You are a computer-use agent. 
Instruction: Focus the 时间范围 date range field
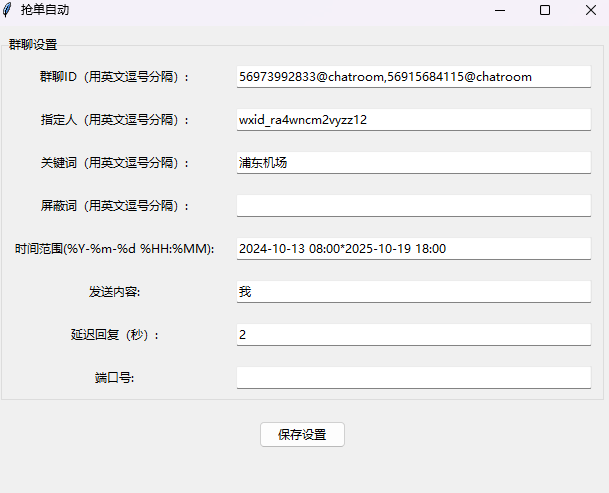coord(413,249)
